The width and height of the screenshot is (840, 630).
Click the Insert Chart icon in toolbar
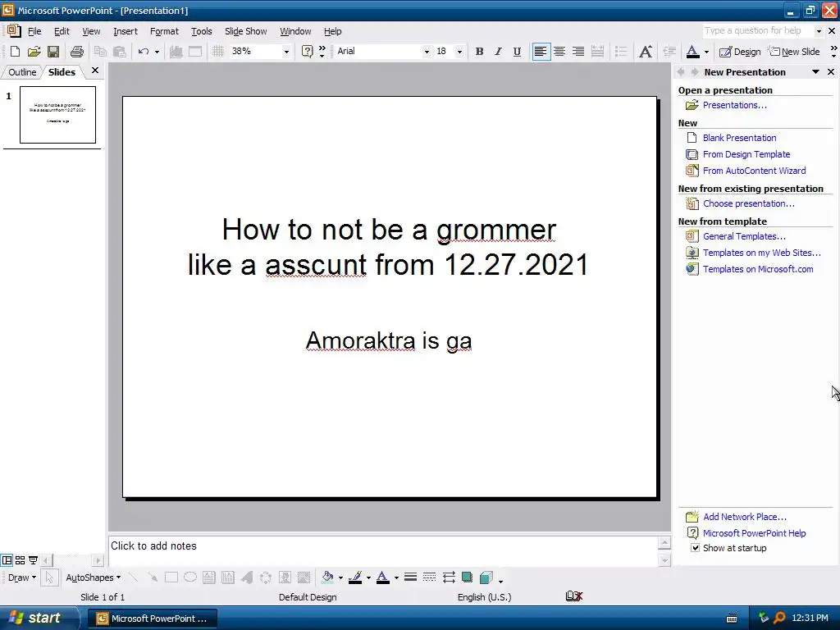coord(176,52)
